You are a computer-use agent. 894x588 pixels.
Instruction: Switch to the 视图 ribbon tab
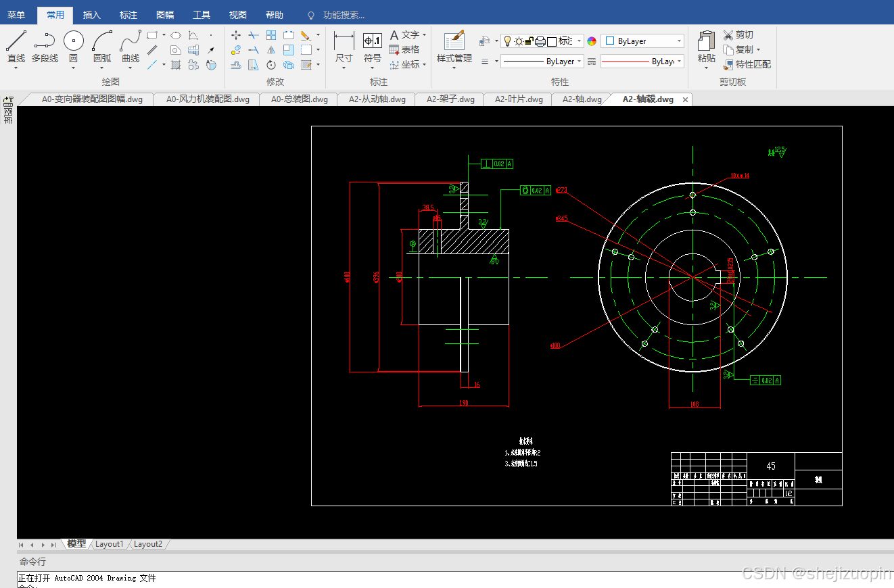click(237, 15)
